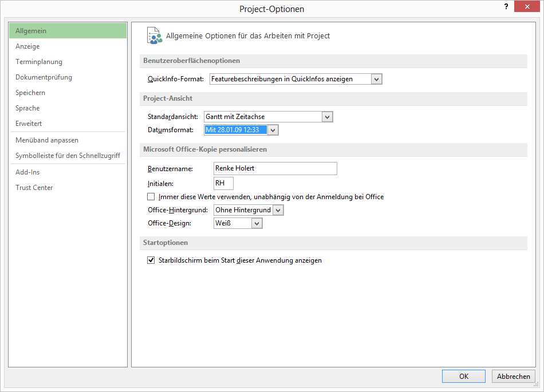Open Dokumentprüfung options
Image resolution: width=544 pixels, height=392 pixels.
[68, 77]
